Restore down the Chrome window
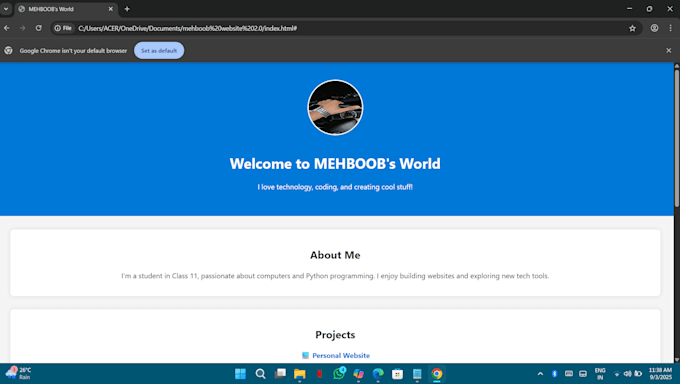 (x=649, y=9)
